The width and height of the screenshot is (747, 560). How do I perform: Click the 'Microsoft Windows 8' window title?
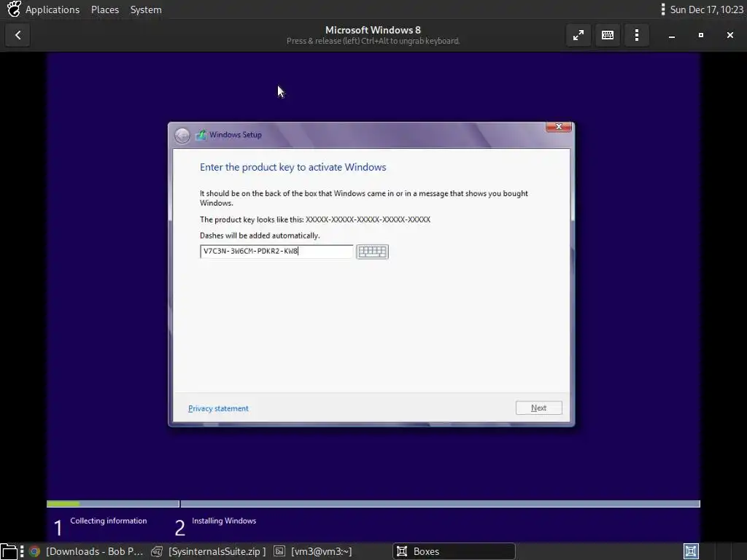click(x=373, y=30)
